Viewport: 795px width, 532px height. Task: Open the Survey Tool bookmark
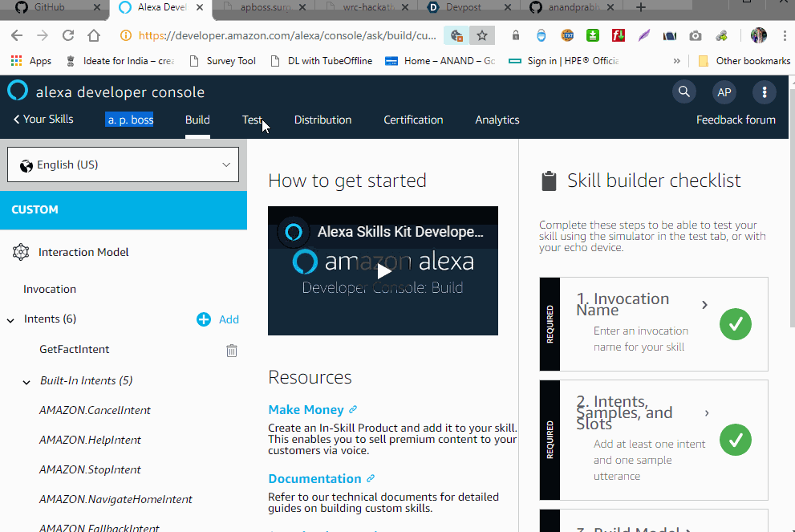[222, 61]
